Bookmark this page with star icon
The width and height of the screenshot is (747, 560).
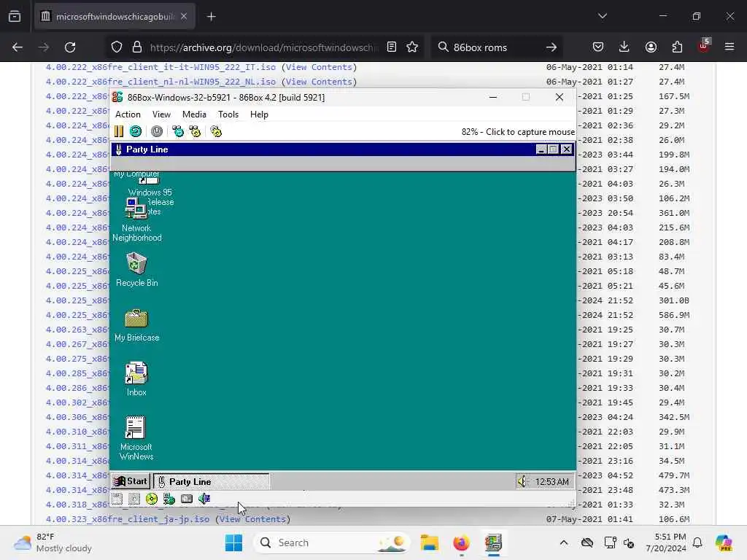click(412, 47)
